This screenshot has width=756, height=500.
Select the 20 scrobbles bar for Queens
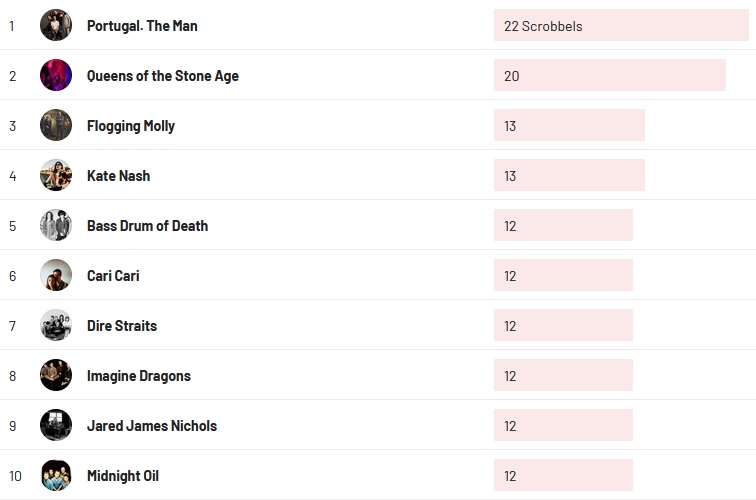coord(609,76)
